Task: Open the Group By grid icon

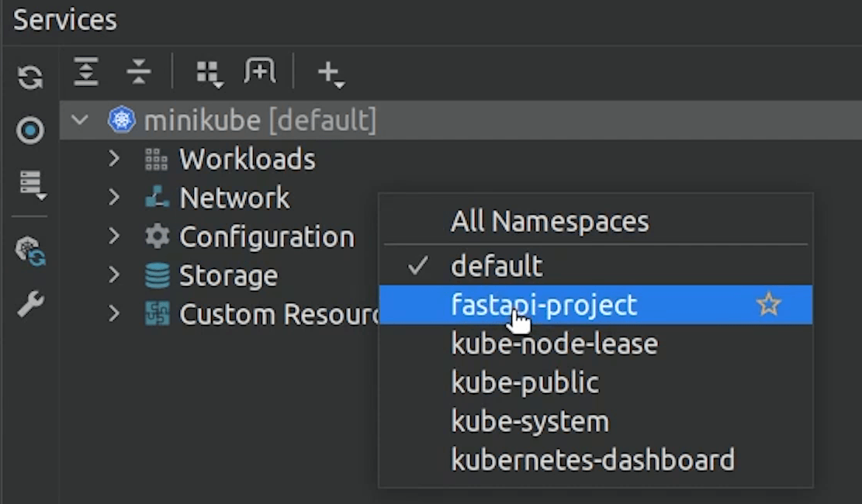Action: coord(209,73)
